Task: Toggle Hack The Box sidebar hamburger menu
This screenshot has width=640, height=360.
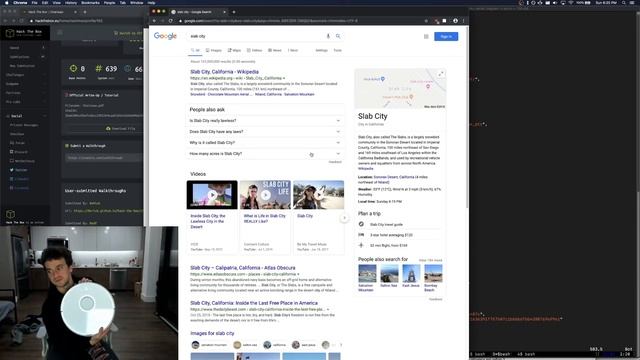Action: [x=60, y=33]
